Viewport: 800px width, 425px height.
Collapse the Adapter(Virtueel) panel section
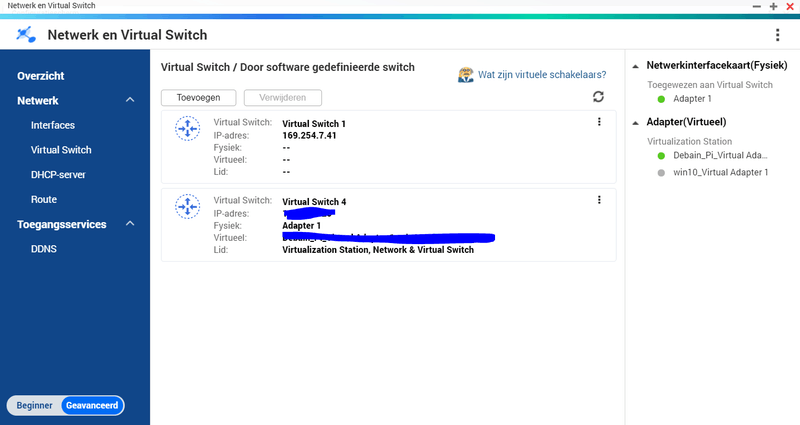point(635,123)
